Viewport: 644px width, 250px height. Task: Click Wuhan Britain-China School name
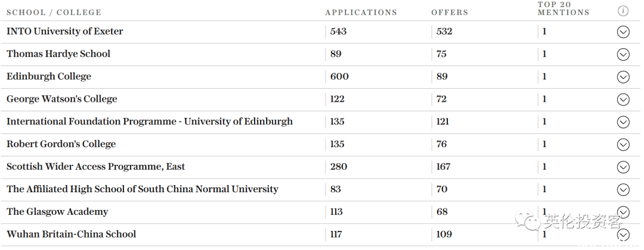point(71,234)
